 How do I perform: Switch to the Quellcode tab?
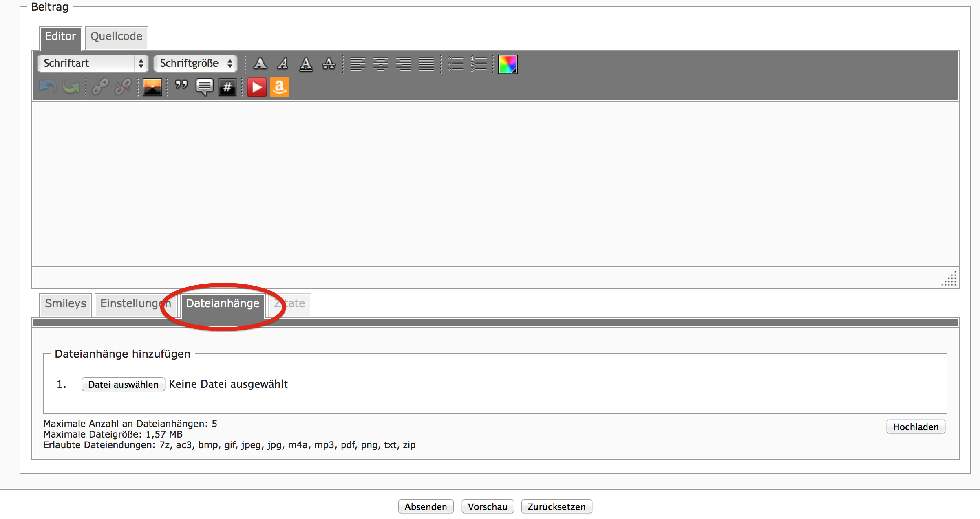[x=116, y=37]
